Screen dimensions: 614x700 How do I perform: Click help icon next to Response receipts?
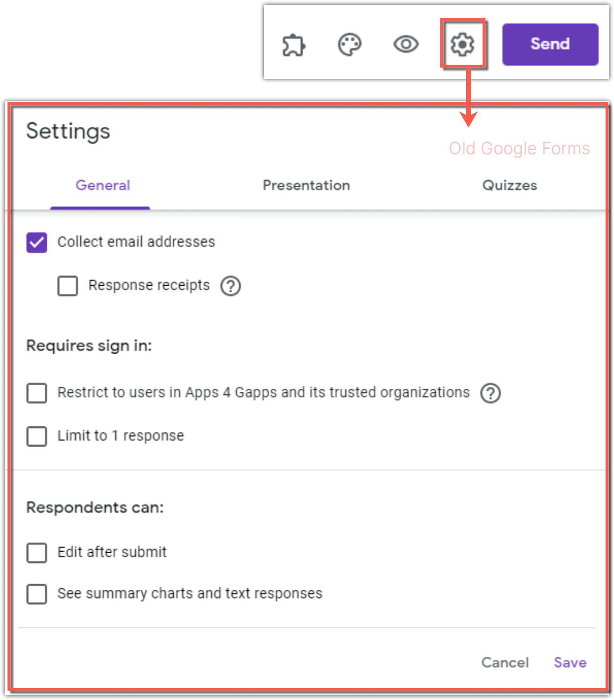point(230,286)
